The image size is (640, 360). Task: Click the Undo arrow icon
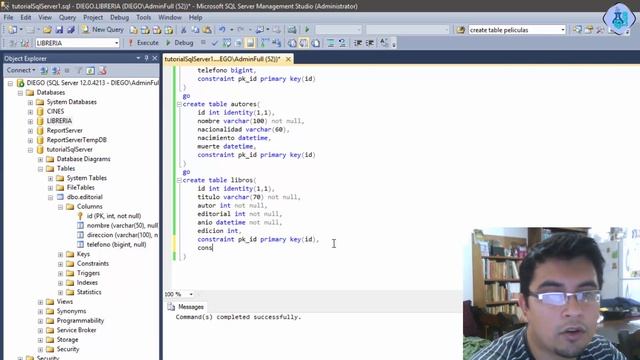point(222,30)
